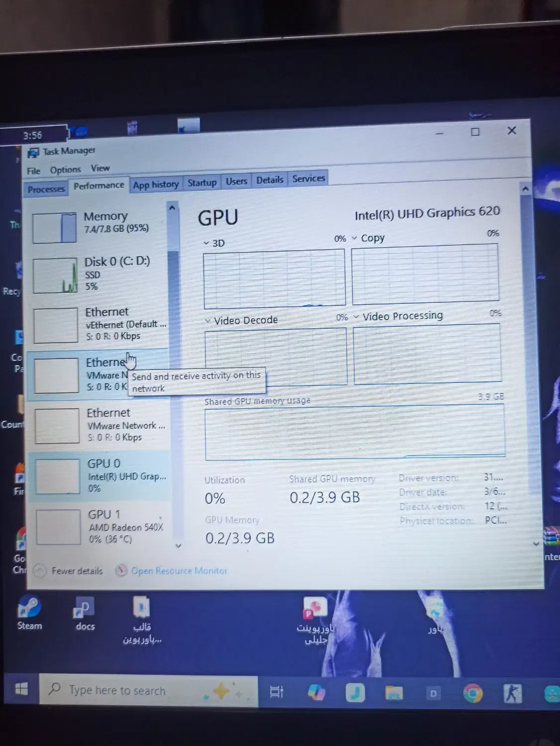Select the Memory performance graph item
Image resolution: width=560 pixels, height=746 pixels.
(x=99, y=225)
